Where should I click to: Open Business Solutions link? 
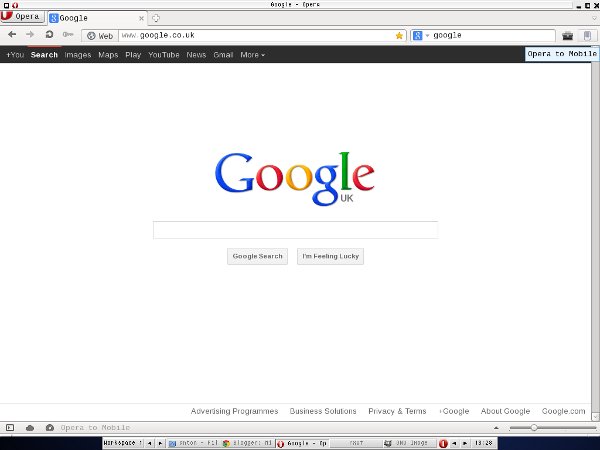point(323,411)
